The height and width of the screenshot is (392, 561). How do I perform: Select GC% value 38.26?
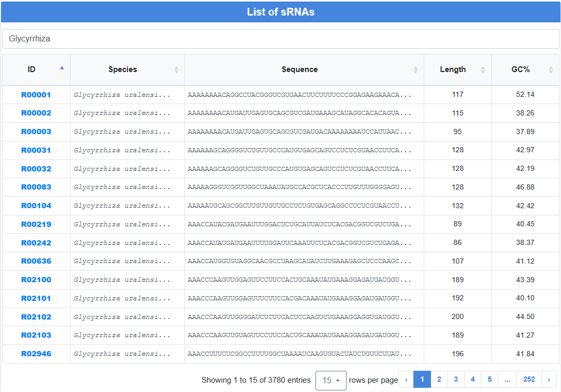point(525,113)
